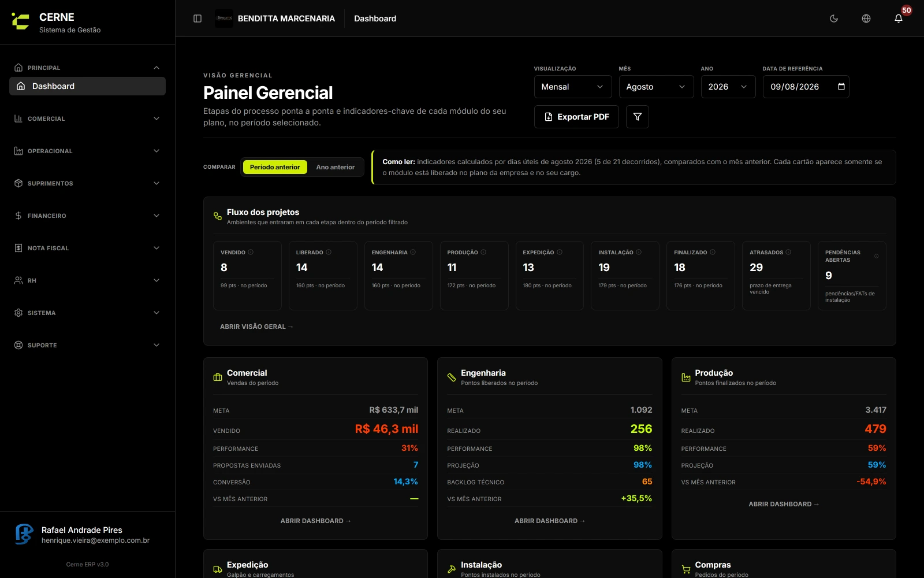Open Abrir Visão Geral link
Image resolution: width=924 pixels, height=578 pixels.
pos(256,327)
